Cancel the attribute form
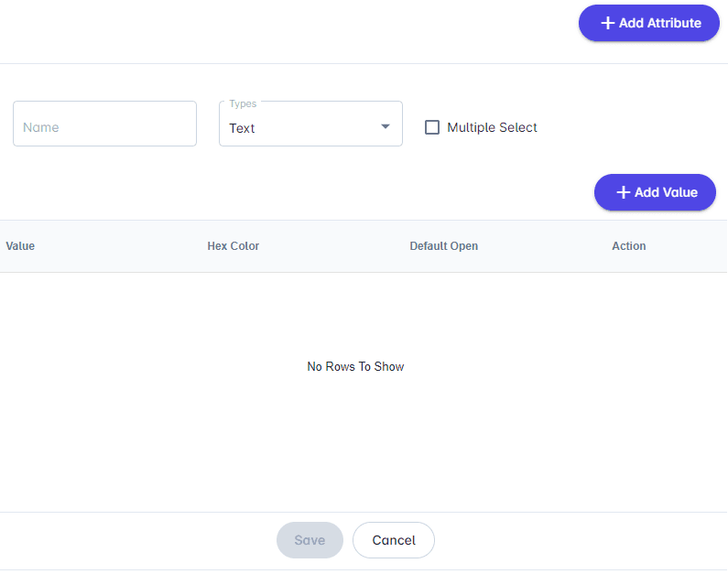 tap(394, 540)
